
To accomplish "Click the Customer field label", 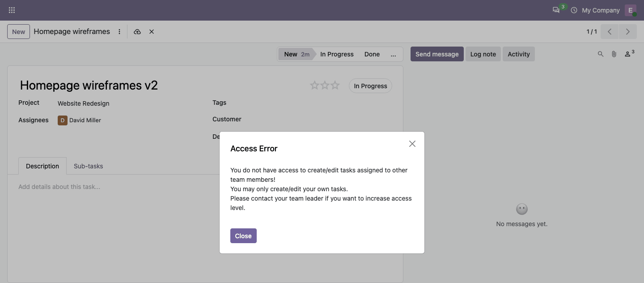I will pos(227,119).
